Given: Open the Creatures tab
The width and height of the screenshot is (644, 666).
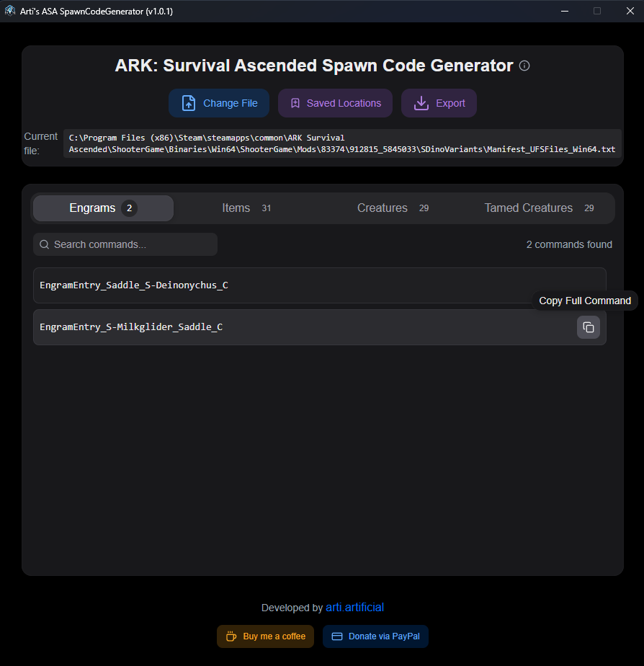Looking at the screenshot, I should (x=393, y=208).
